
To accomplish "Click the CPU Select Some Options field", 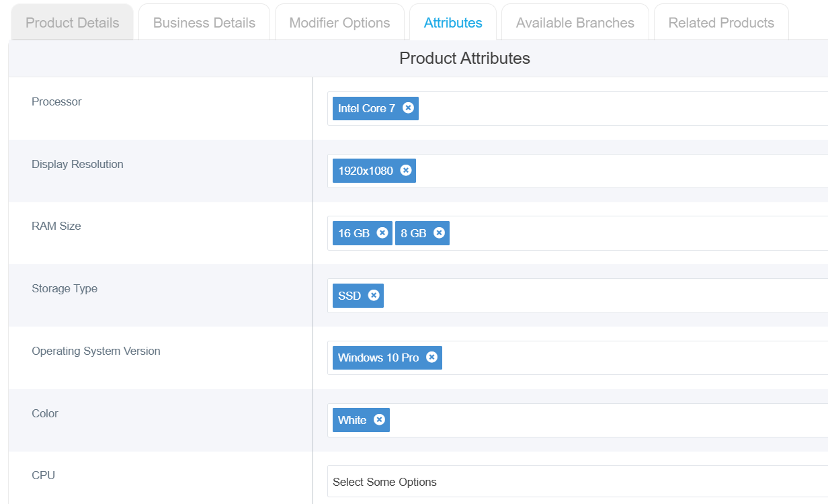I will tap(578, 482).
